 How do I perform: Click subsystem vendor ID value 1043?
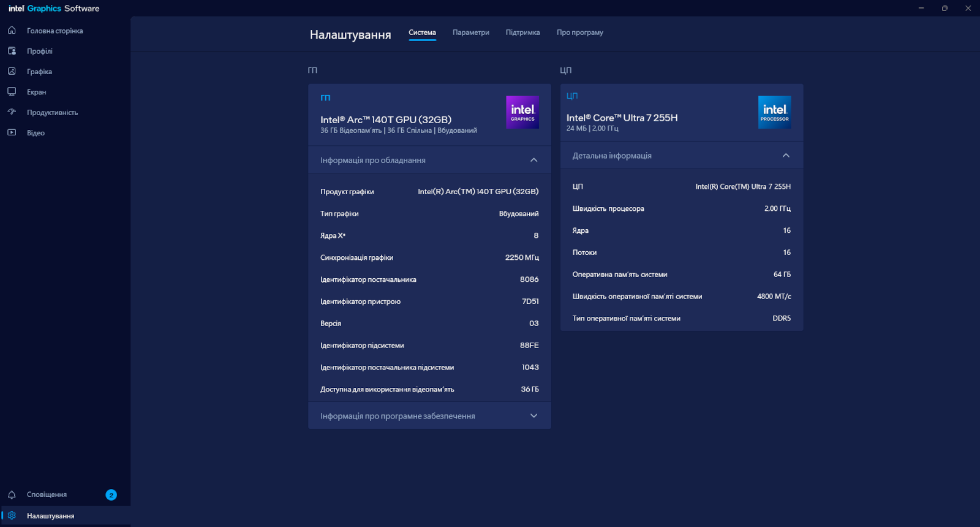530,368
